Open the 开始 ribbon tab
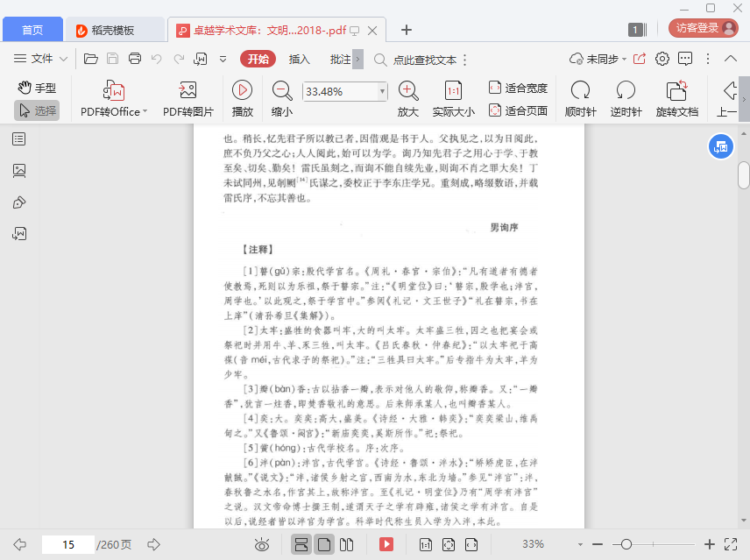 point(258,59)
